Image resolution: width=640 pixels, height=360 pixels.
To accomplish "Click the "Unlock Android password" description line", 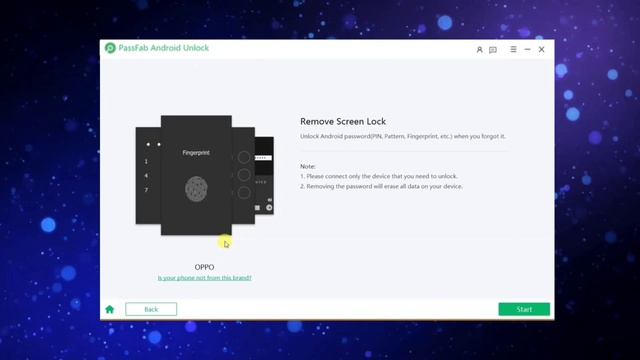I will point(402,136).
